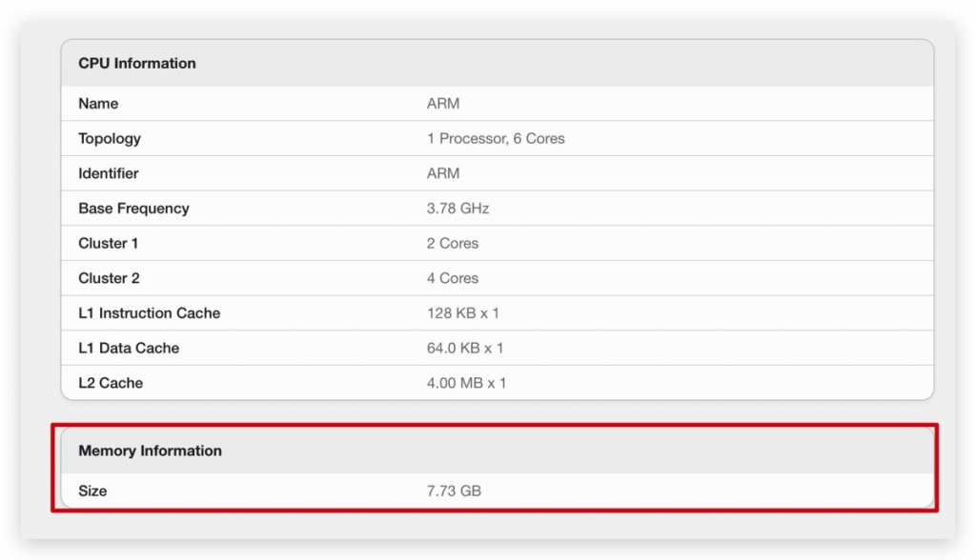Select the '4 Cores' value
Viewport: 976px width, 560px height.
point(453,277)
